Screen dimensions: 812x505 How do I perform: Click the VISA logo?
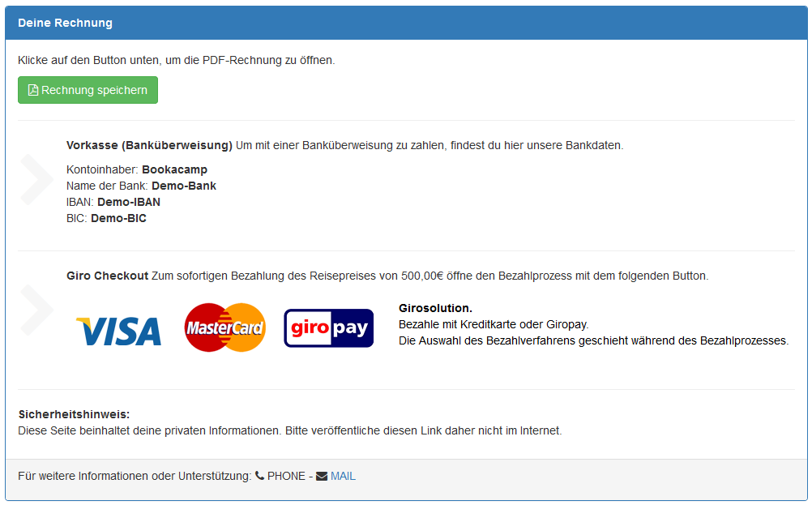pos(118,331)
